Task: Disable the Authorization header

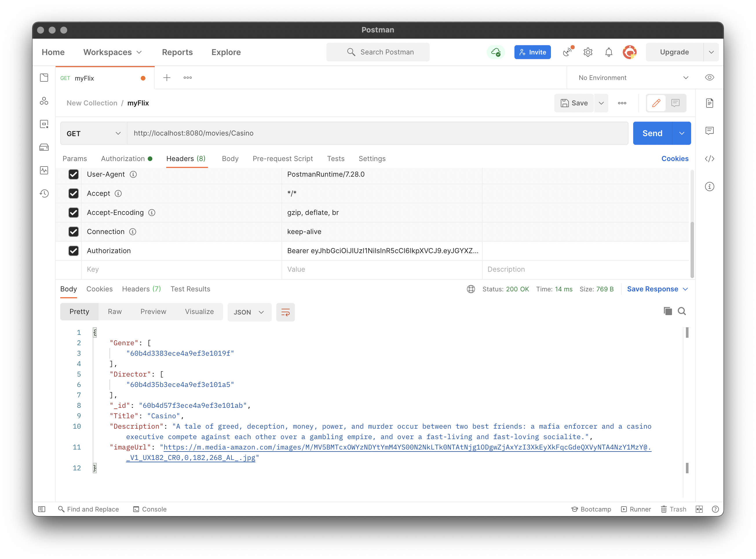Action: pyautogui.click(x=74, y=251)
